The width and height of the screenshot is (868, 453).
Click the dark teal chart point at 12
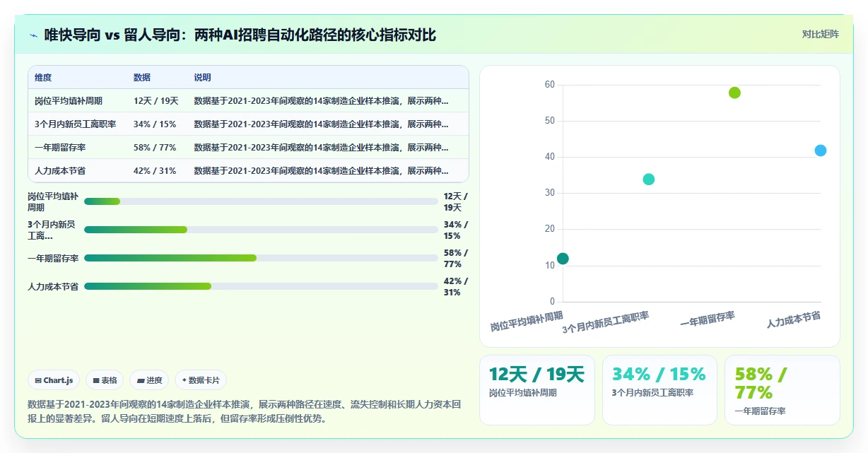click(x=563, y=259)
